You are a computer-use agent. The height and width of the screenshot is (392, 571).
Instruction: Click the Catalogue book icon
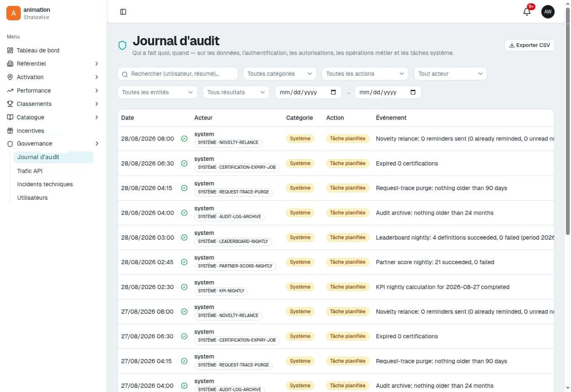click(10, 117)
